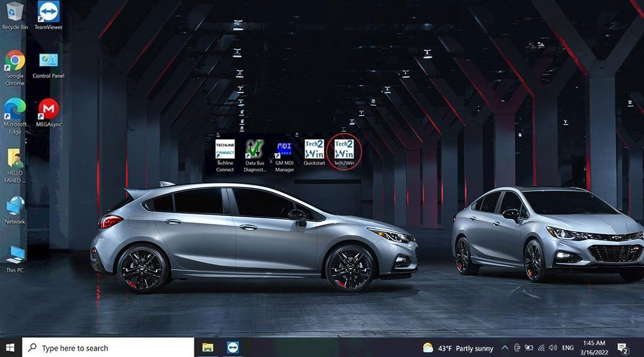Expand the hidden system tray icons
Image resolution: width=644 pixels, height=357 pixels.
504,347
